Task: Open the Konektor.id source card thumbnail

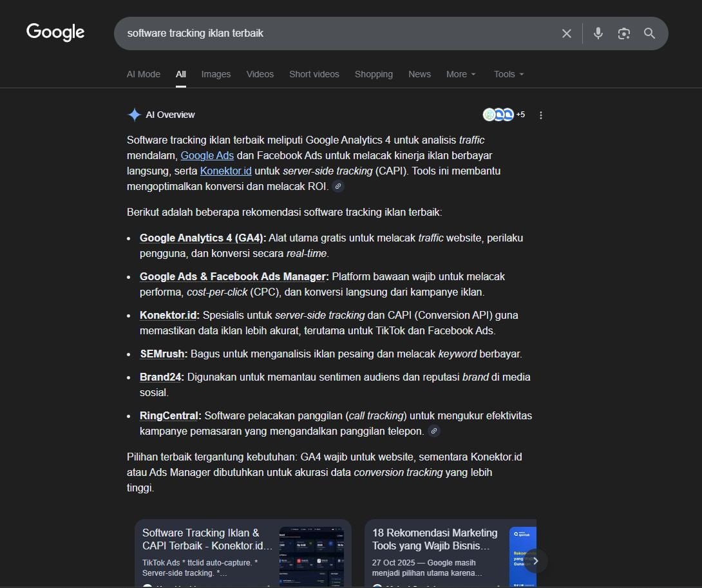Action: click(x=312, y=557)
